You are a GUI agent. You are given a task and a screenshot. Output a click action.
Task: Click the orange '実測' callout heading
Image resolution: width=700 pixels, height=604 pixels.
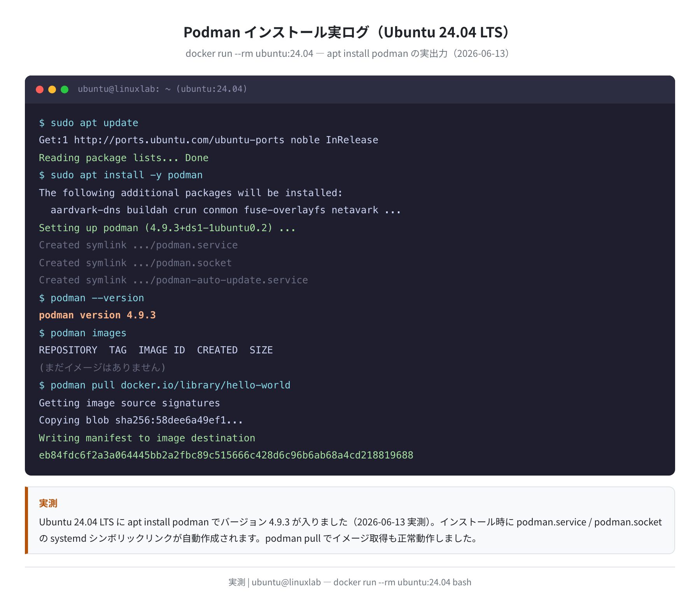click(x=48, y=504)
